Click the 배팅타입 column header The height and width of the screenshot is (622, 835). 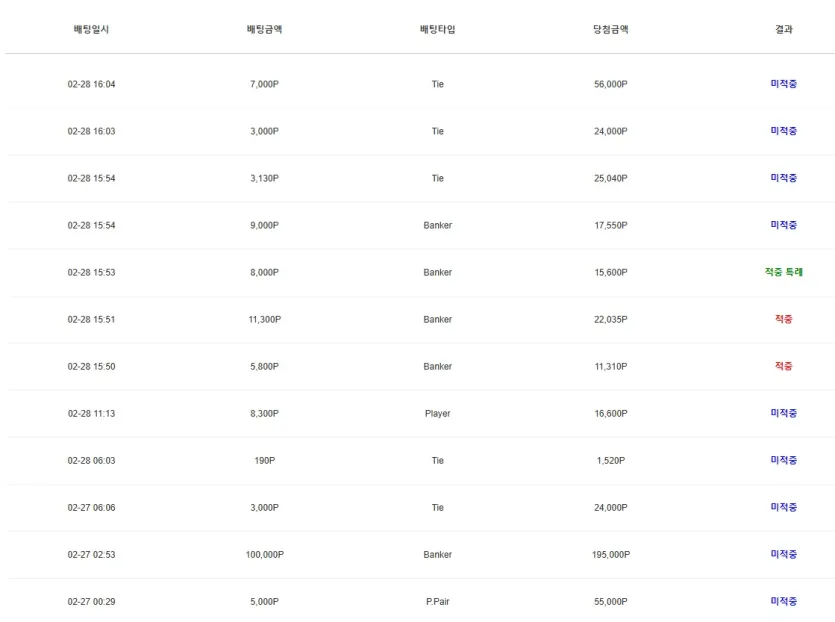[x=437, y=29]
